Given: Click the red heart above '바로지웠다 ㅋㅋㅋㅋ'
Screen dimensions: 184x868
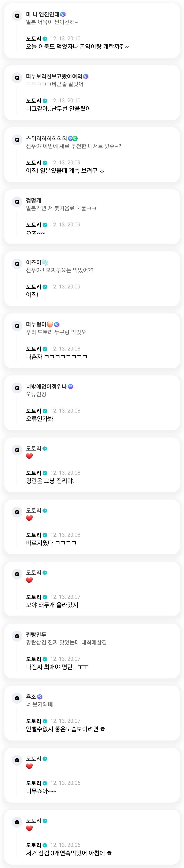Looking at the screenshot, I should click(x=29, y=518).
